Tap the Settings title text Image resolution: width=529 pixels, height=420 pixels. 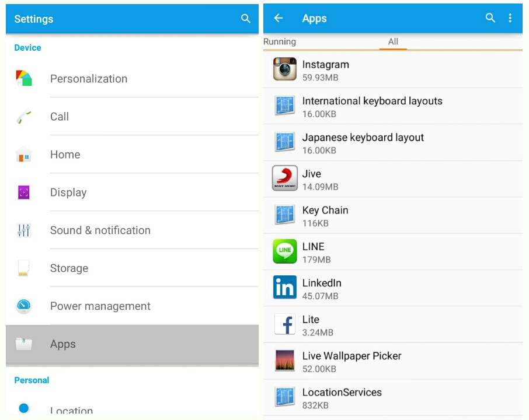click(34, 19)
